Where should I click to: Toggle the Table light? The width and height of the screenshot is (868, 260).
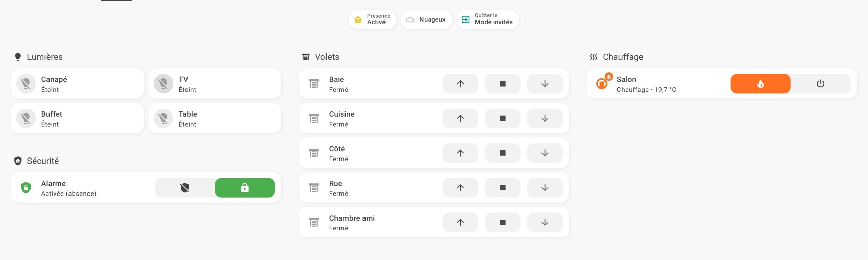[x=163, y=118]
